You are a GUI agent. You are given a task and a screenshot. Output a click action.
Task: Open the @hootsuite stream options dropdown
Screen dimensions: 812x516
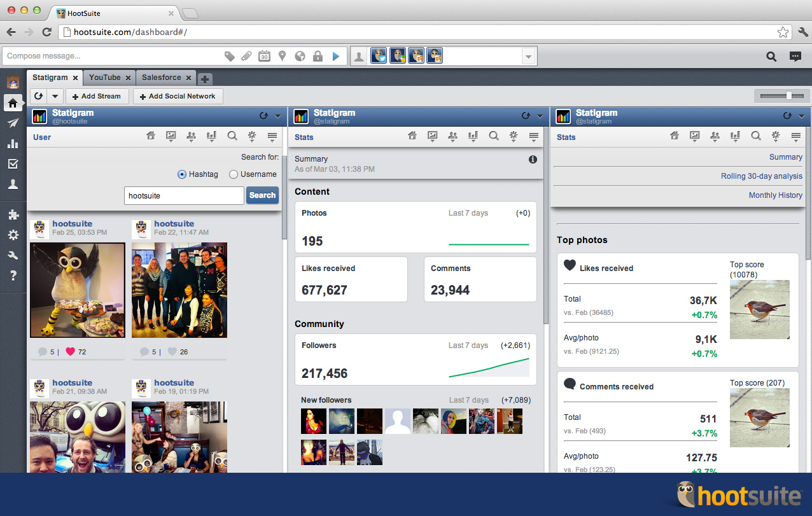277,116
